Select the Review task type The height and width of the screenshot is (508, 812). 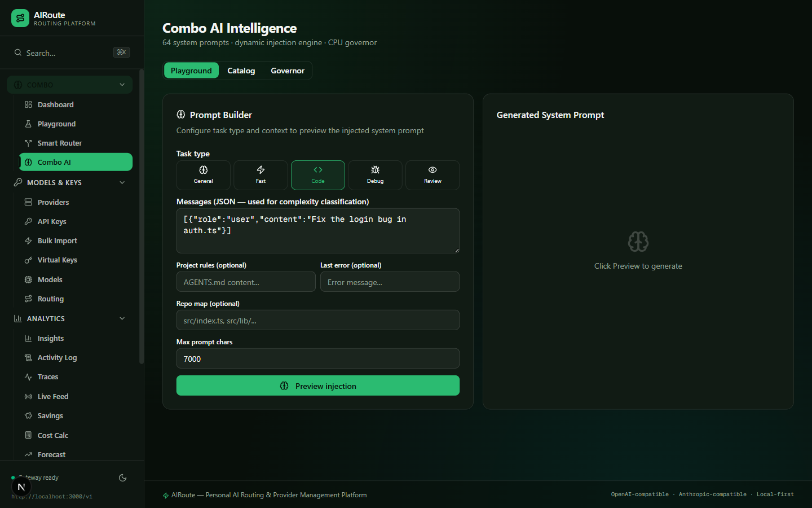(433, 175)
